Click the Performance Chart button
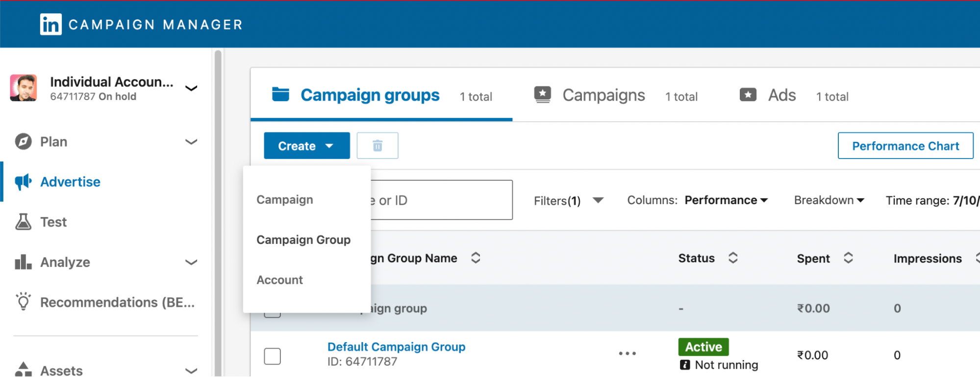Screen dimensions: 980x377 point(905,146)
